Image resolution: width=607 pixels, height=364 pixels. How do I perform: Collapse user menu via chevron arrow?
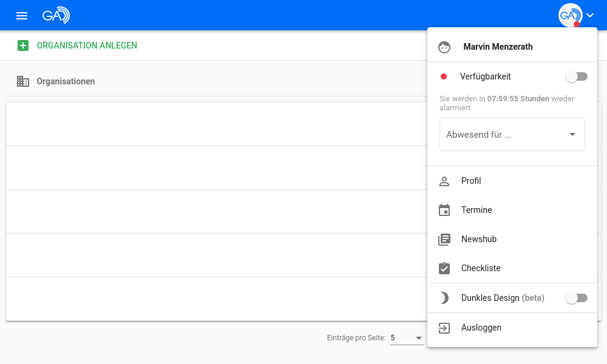coord(590,16)
